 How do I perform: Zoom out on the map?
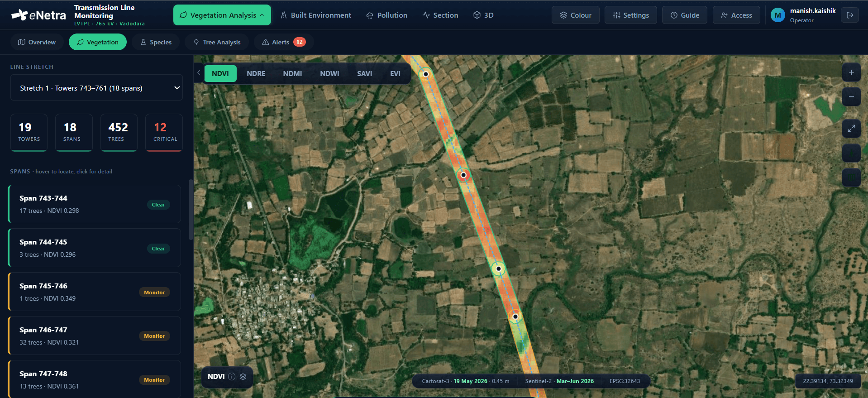(851, 97)
